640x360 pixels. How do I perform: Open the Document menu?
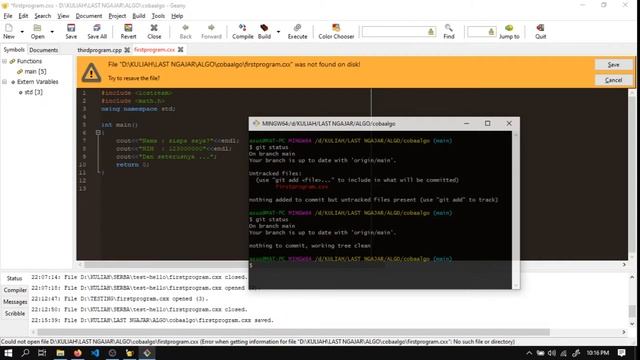tap(89, 16)
